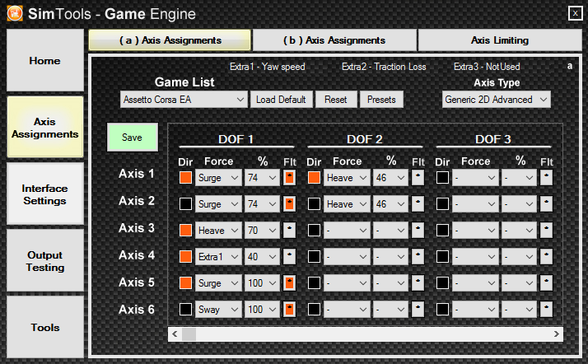Click Axis 4 DOF 1 filter icon
This screenshot has height=364, width=588.
point(290,256)
